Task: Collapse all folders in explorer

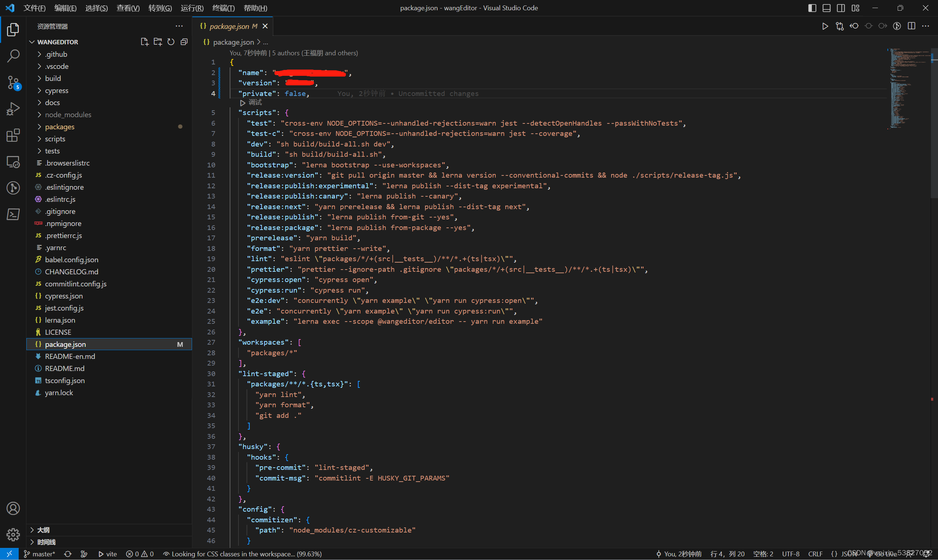Action: pyautogui.click(x=184, y=42)
